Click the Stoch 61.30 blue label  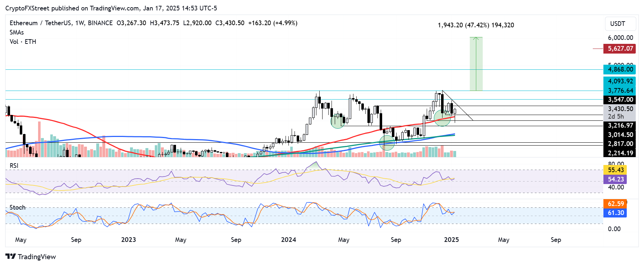[615, 213]
